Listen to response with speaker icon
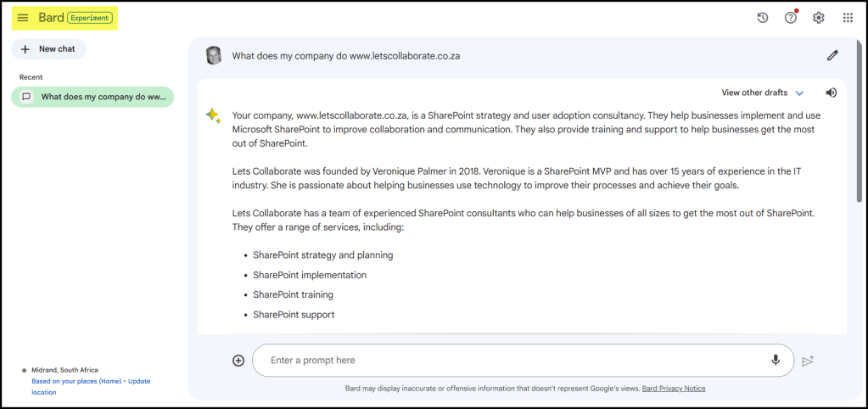Screen dimensions: 868x409 click(832, 92)
